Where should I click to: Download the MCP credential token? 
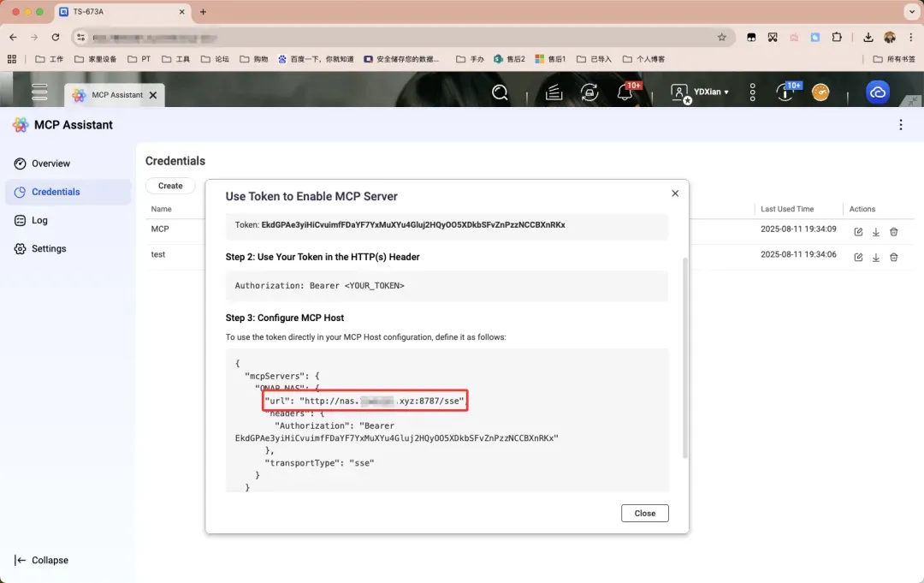(x=876, y=232)
